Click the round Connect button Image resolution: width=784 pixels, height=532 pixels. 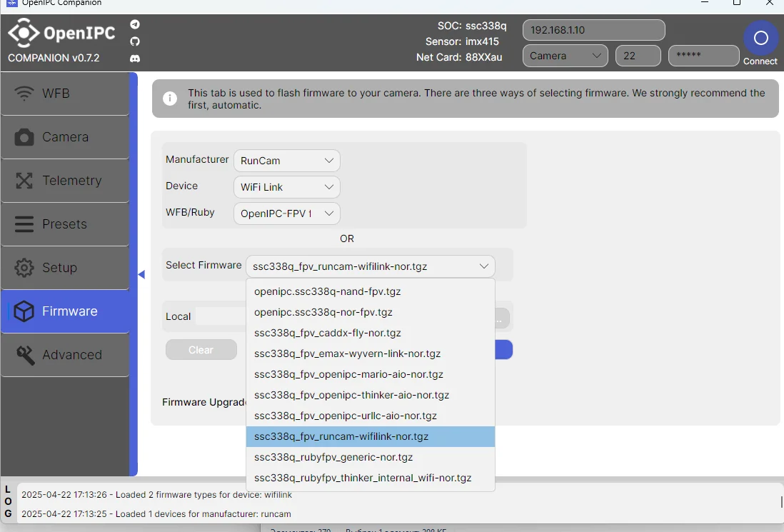[760, 38]
